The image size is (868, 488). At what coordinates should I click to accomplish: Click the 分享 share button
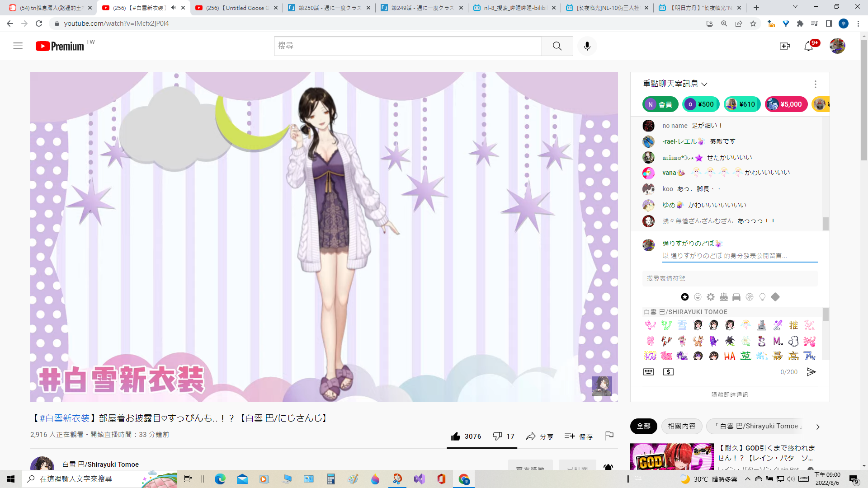[x=539, y=436]
